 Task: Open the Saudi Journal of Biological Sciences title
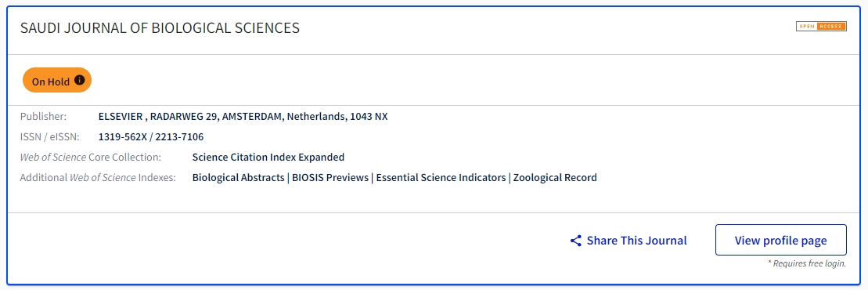[x=160, y=28]
